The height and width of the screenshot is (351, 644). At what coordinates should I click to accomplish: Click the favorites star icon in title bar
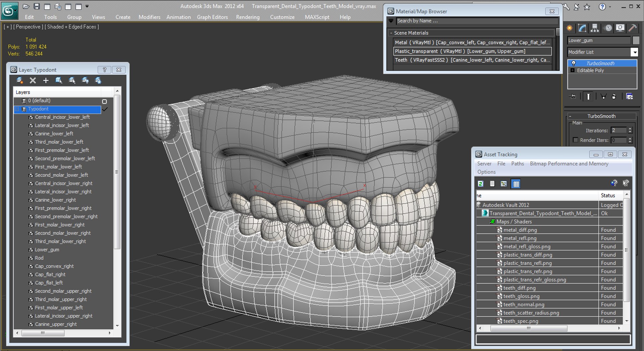(587, 7)
